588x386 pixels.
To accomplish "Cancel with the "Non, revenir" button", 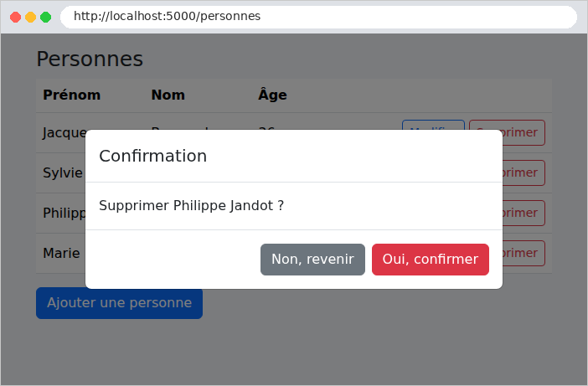I will 312,260.
